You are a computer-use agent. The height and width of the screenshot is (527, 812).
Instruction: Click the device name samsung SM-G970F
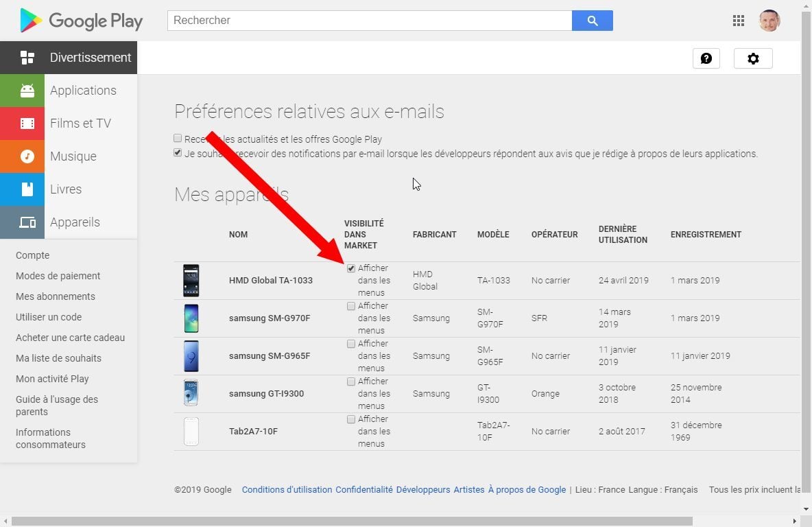point(270,318)
